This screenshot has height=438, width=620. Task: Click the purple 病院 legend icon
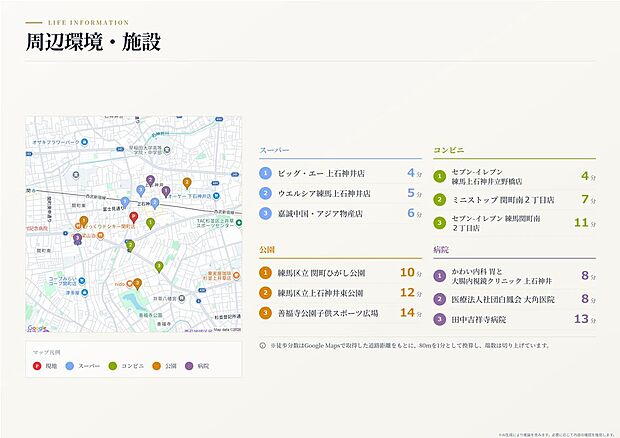(x=189, y=366)
